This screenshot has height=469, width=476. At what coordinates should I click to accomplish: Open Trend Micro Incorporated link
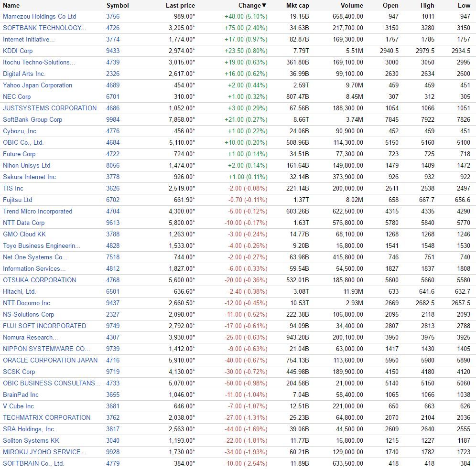38,212
